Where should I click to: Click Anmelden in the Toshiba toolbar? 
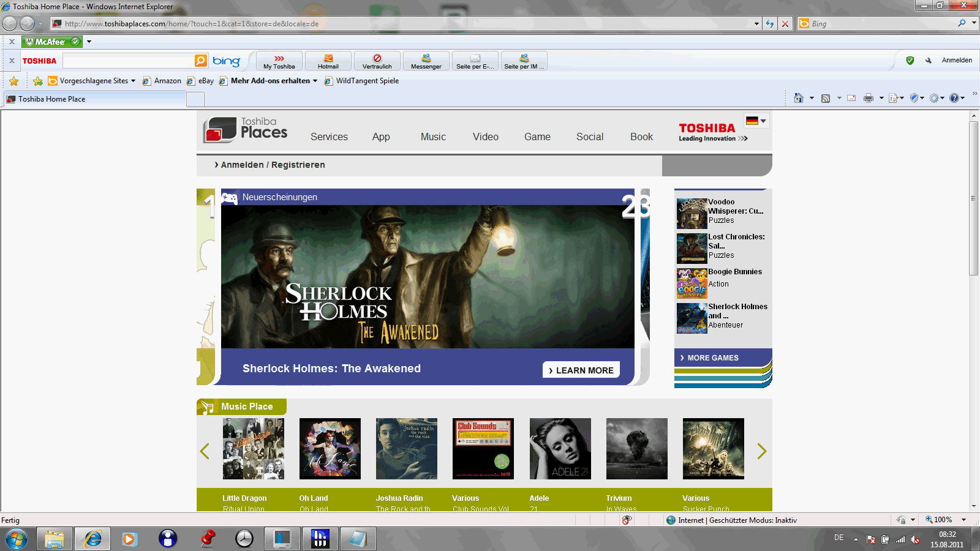click(957, 60)
